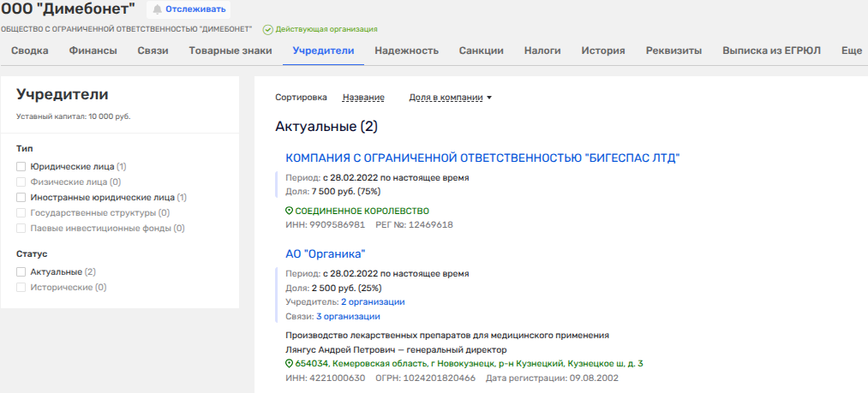The width and height of the screenshot is (868, 393).
Task: Open the Выписка из ЕГРЮЛ tab
Action: pos(771,51)
